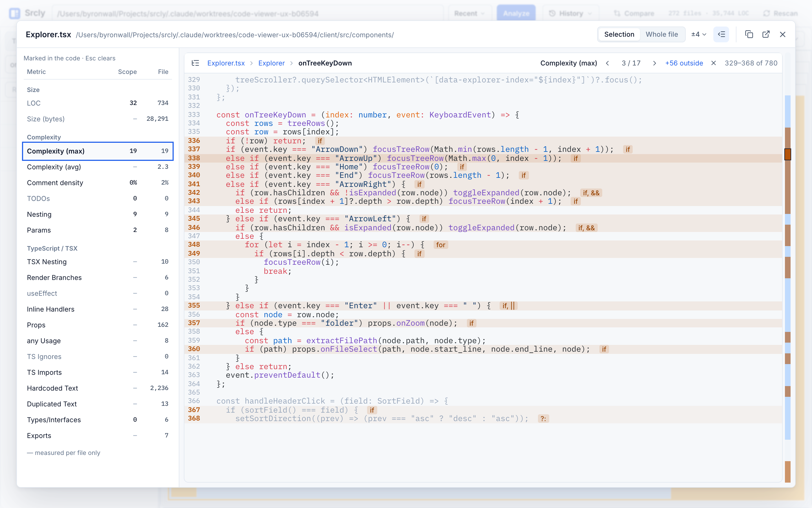Select the LOC metric row
This screenshot has height=508, width=812.
tap(98, 103)
